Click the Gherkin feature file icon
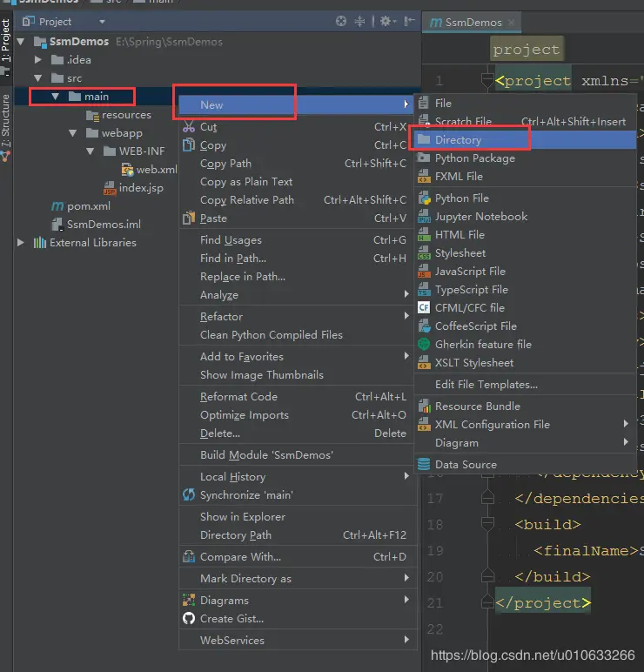This screenshot has width=644, height=672. click(x=424, y=344)
